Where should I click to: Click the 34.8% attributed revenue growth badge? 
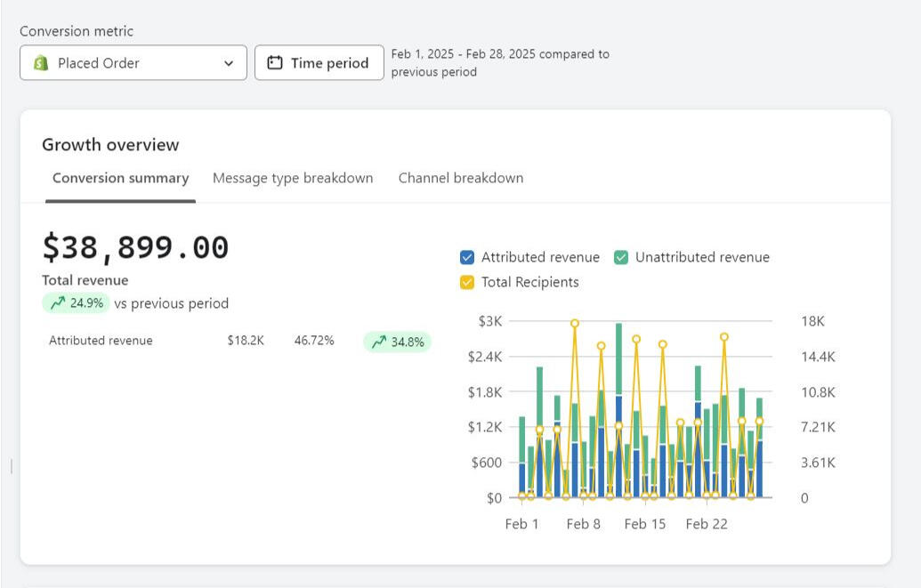(x=398, y=342)
